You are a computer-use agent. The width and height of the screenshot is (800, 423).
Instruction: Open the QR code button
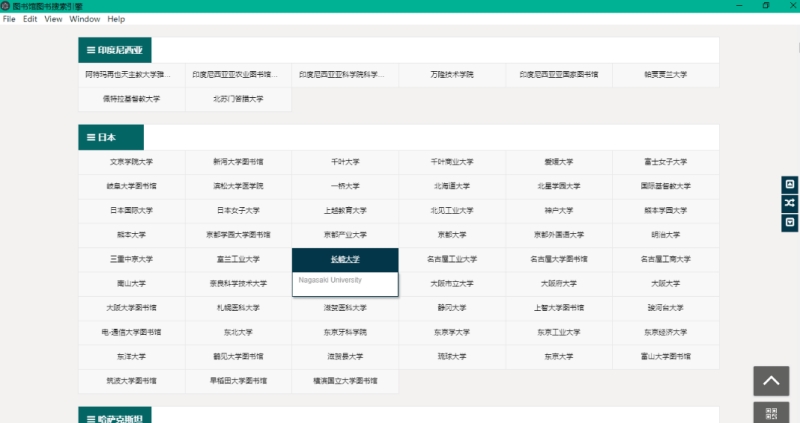tap(771, 413)
